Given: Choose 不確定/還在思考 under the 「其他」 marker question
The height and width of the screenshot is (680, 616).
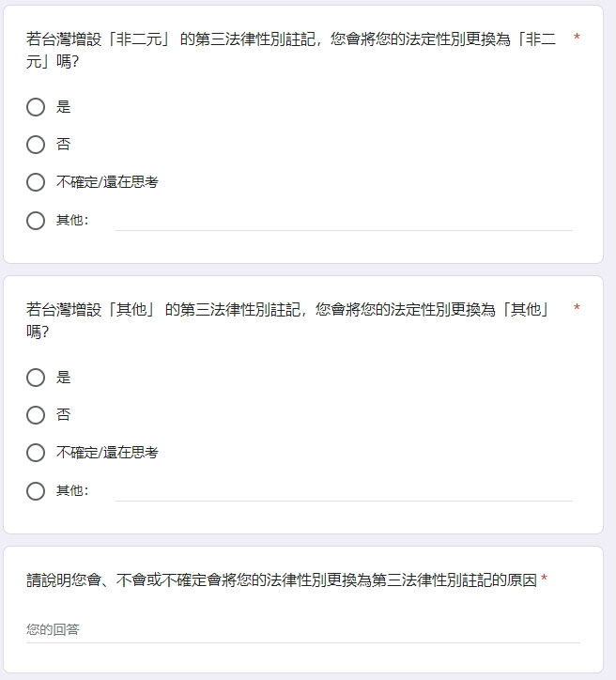Looking at the screenshot, I should [x=36, y=453].
